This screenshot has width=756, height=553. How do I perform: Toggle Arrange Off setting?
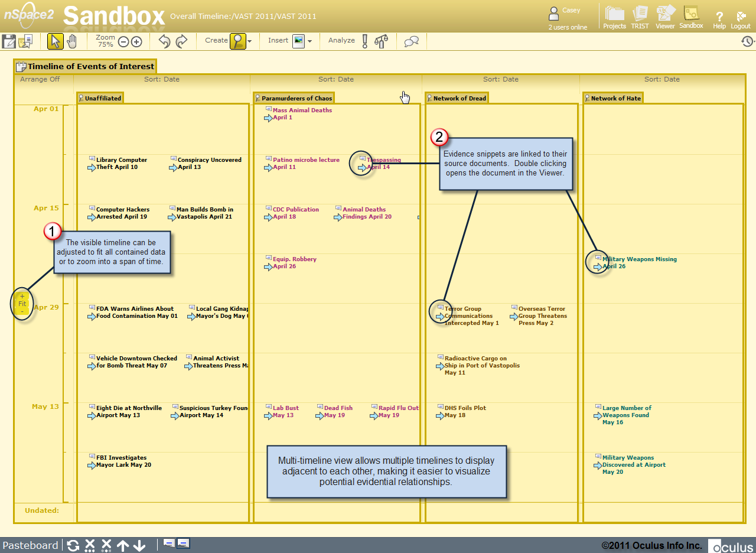[40, 79]
